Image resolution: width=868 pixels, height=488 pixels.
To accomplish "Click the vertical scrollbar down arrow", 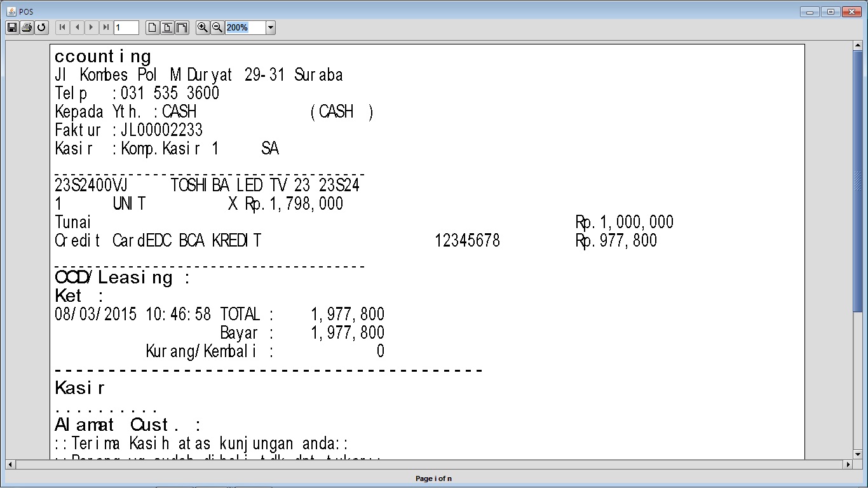I will pos(858,454).
